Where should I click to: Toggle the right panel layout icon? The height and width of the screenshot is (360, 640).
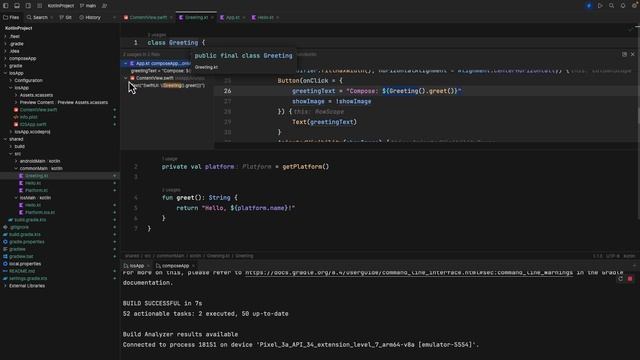28,6
